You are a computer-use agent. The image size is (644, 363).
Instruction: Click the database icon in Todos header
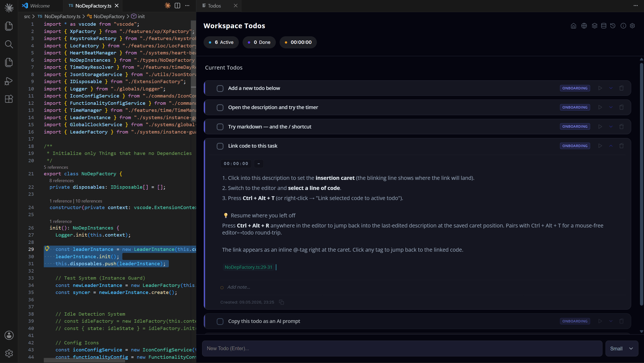tap(603, 26)
